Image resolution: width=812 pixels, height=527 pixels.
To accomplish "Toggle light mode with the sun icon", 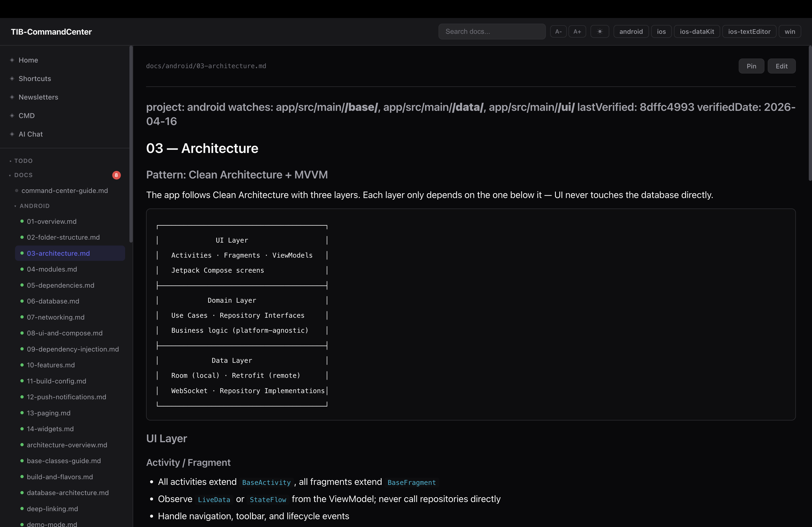I will click(x=600, y=31).
